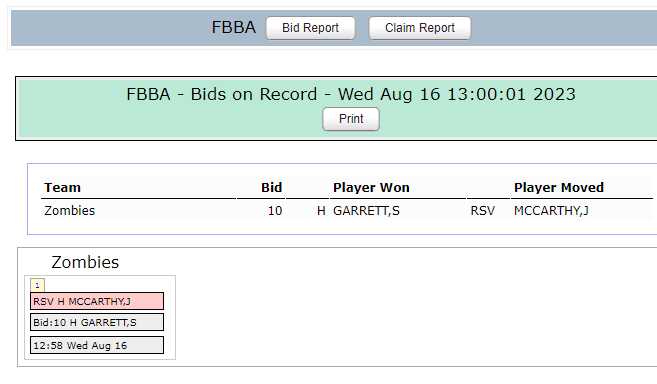657x384 pixels.
Task: Click the 12:58 Wed Aug 16 timestamp box
Action: [97, 345]
